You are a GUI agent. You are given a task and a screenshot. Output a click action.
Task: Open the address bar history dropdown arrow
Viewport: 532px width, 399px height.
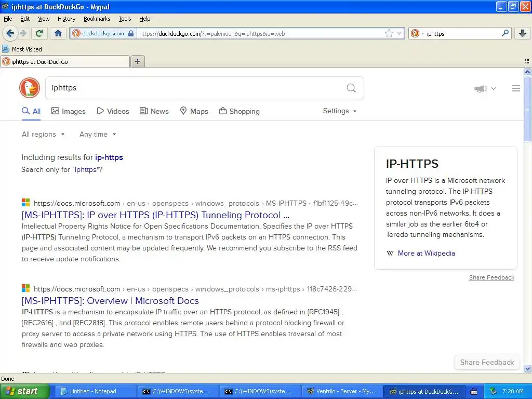pos(400,33)
